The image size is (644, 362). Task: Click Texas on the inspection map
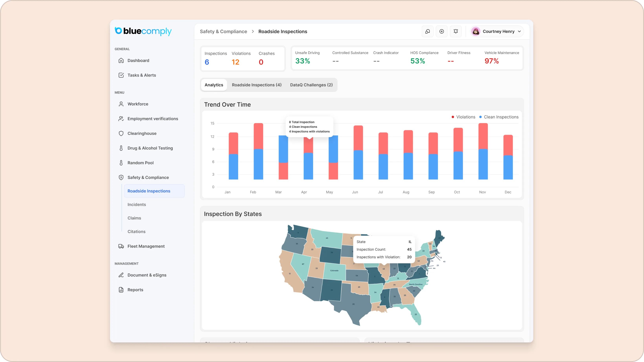(353, 304)
